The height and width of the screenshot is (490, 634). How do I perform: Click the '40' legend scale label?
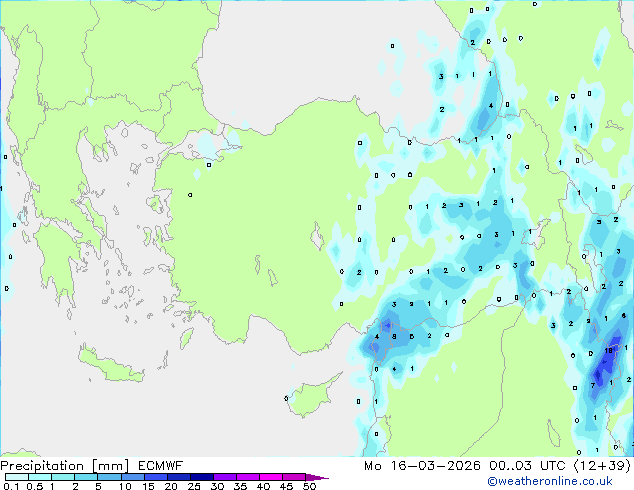263,486
